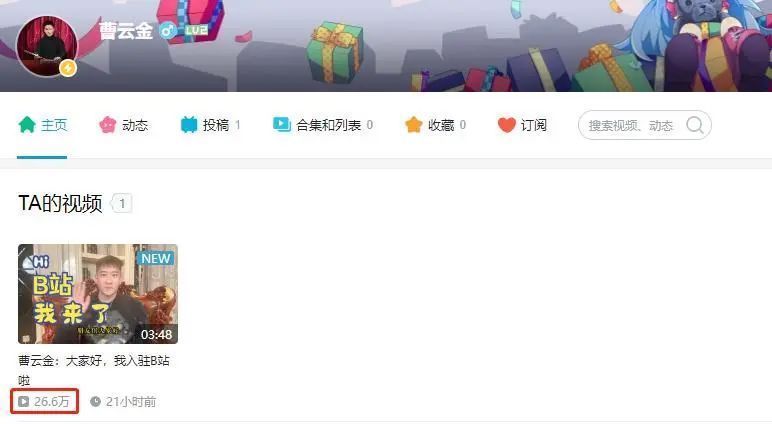Image resolution: width=772 pixels, height=424 pixels.
Task: Click the blue TV icon beside 投稿
Action: (189, 125)
